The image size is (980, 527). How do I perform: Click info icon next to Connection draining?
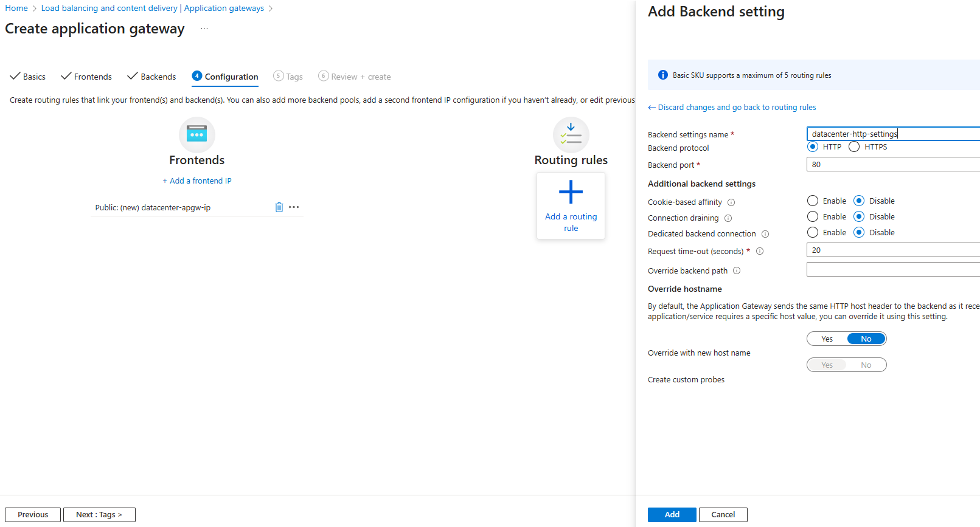pyautogui.click(x=728, y=218)
